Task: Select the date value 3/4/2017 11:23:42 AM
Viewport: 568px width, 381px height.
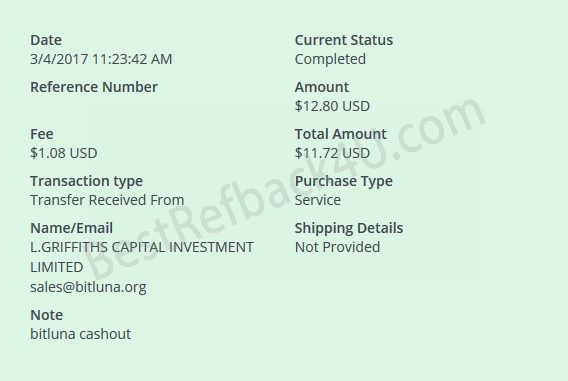Action: (101, 59)
